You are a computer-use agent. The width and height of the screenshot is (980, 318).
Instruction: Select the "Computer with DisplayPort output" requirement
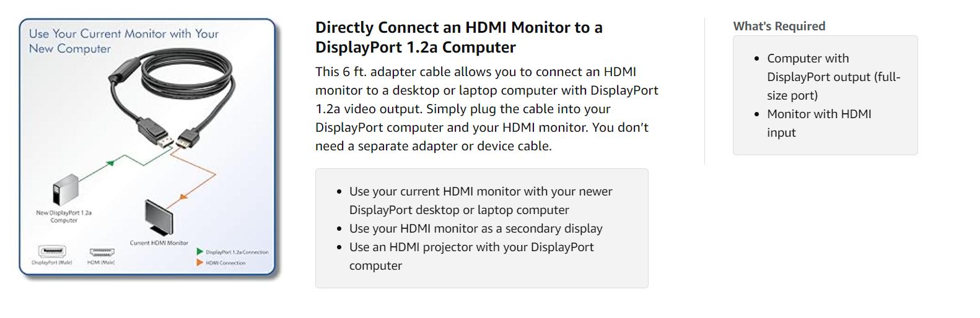pos(833,77)
